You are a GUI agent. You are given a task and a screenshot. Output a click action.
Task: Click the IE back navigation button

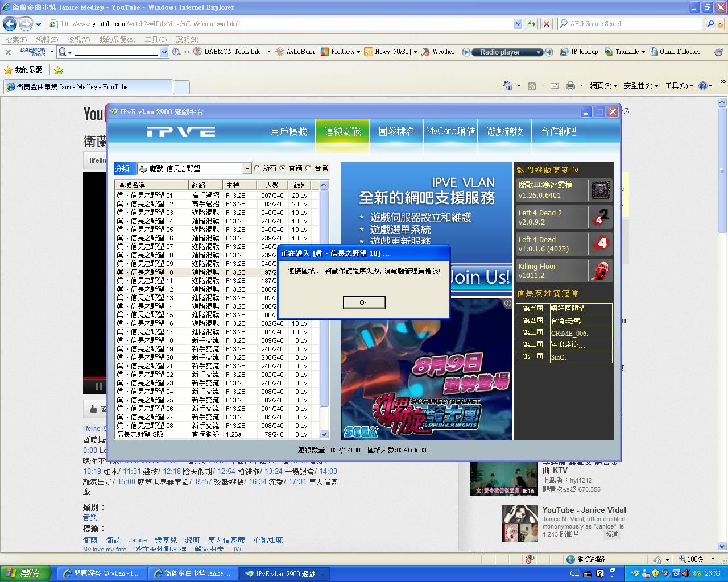coord(10,24)
